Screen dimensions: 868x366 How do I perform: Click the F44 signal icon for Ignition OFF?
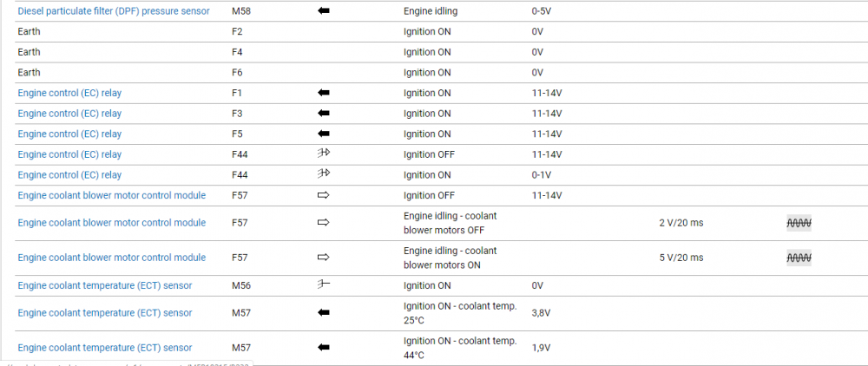pos(325,154)
